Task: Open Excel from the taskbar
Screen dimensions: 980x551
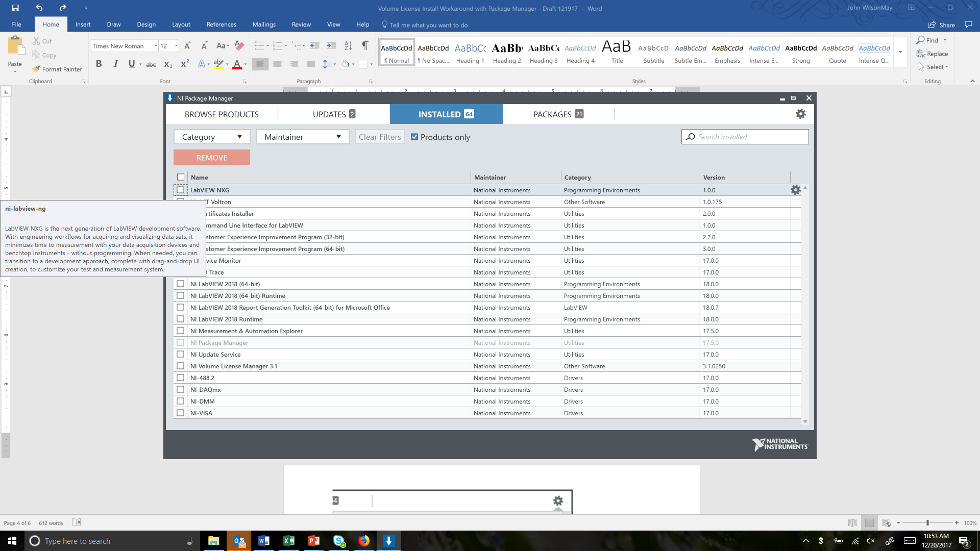Action: tap(288, 541)
